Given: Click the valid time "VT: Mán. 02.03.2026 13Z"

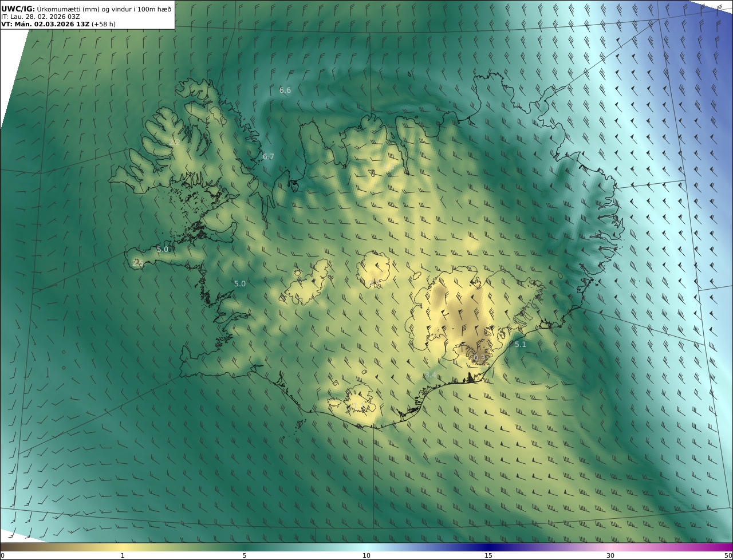Looking at the screenshot, I should coord(45,25).
